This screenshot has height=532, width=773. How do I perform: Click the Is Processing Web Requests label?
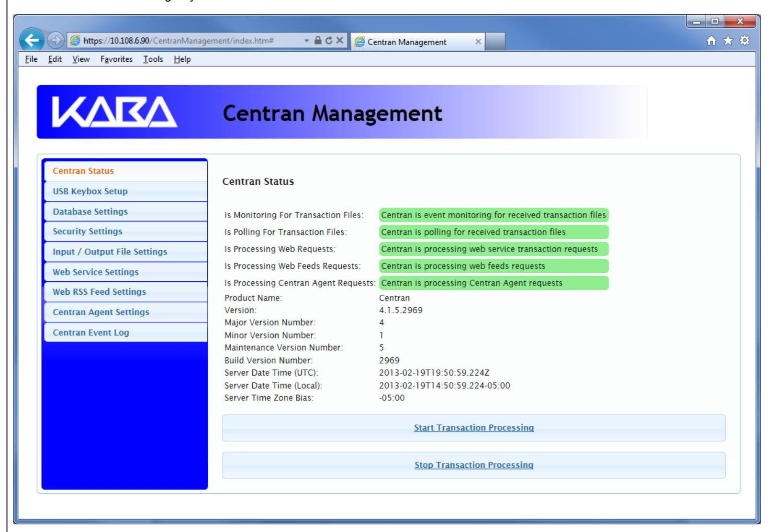pyautogui.click(x=280, y=249)
